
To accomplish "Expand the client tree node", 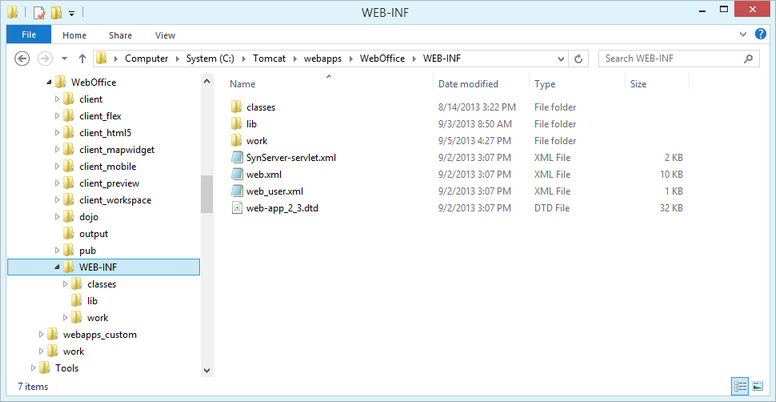I will pos(57,99).
